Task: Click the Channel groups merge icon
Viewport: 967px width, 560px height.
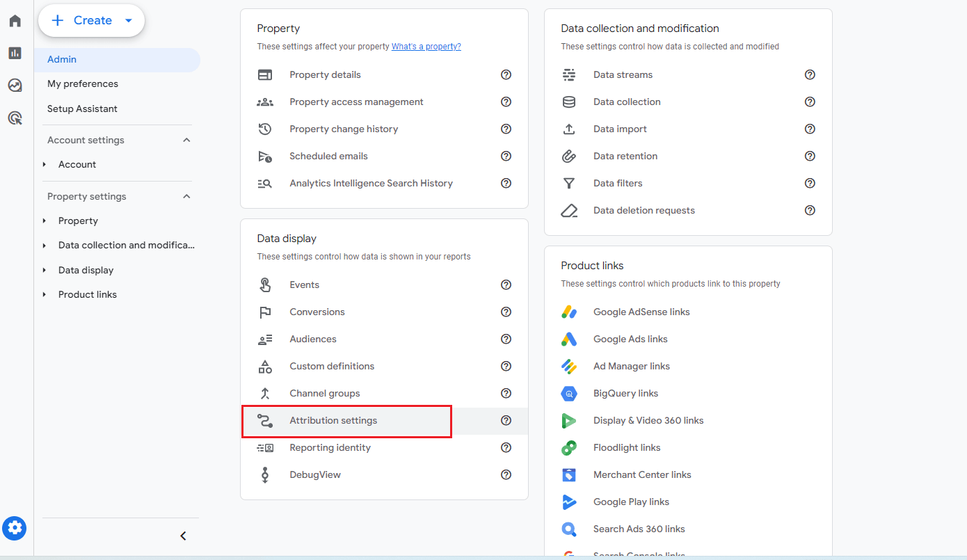Action: (x=265, y=393)
